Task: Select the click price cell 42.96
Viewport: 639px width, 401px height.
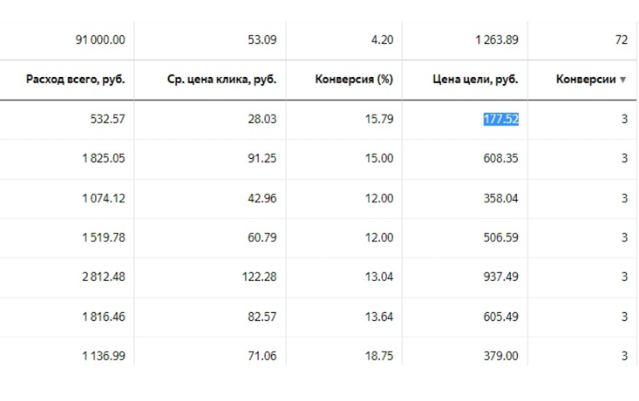Action: (x=260, y=198)
